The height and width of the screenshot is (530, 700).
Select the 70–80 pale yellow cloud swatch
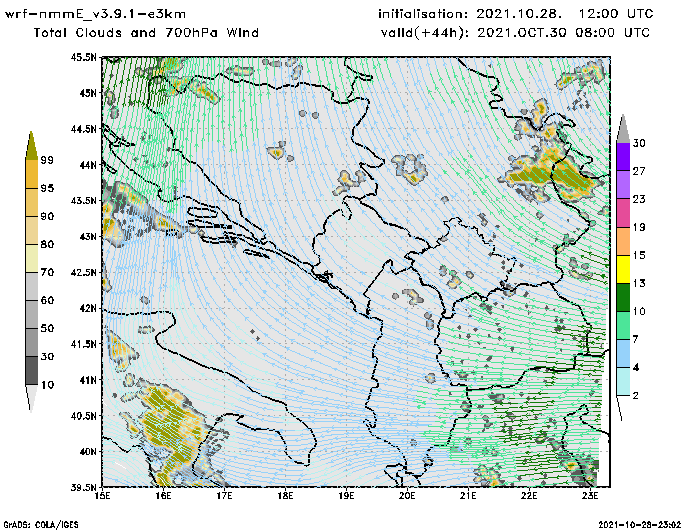[31, 258]
